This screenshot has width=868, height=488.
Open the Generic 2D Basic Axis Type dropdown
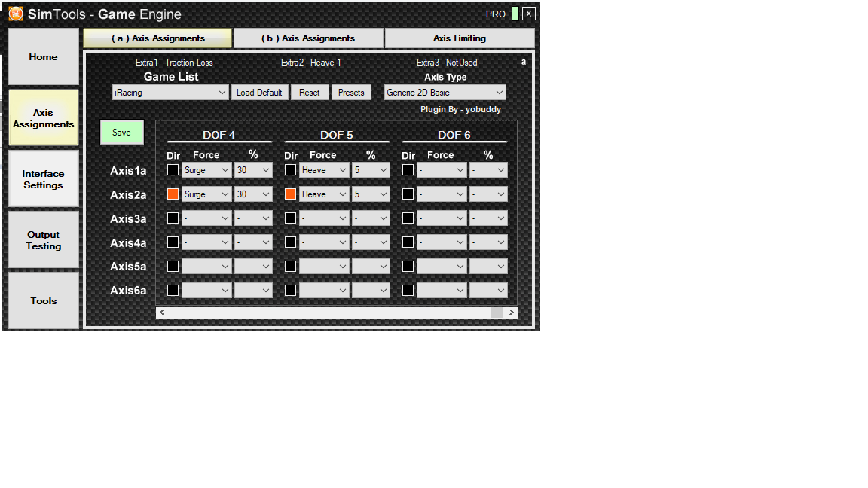pos(445,93)
